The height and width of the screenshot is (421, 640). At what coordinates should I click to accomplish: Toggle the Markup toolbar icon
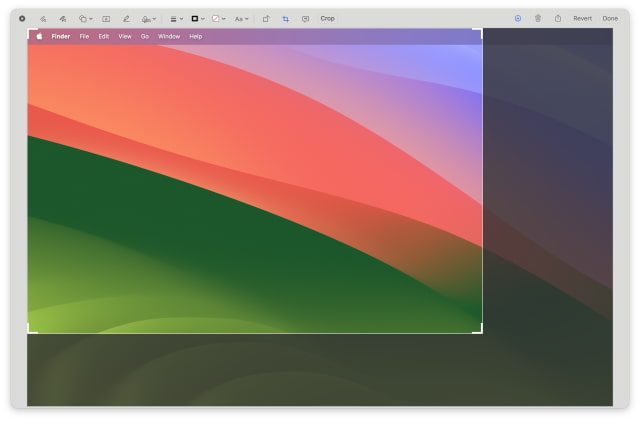pyautogui.click(x=517, y=18)
